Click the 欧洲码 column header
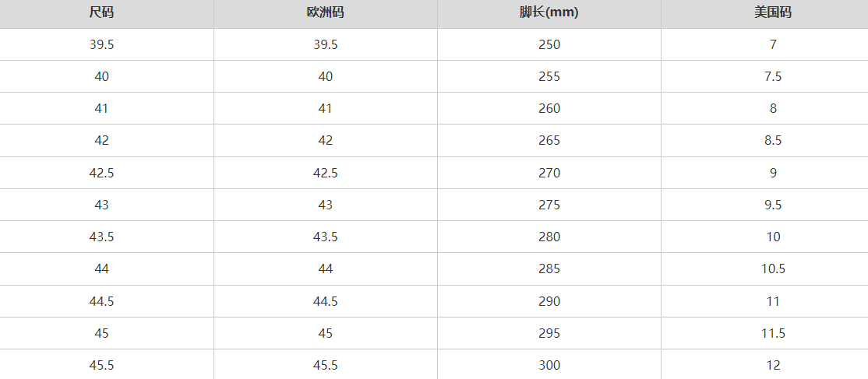Image resolution: width=868 pixels, height=379 pixels. 325,13
